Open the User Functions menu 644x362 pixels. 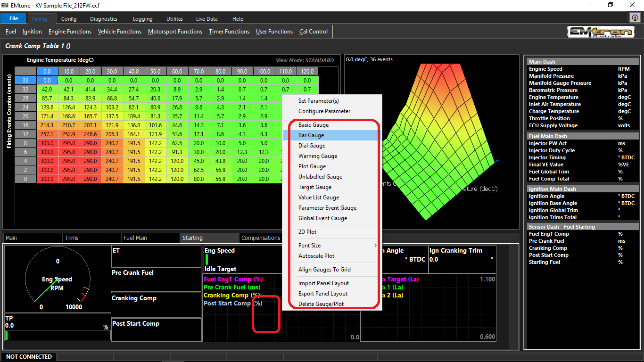point(274,32)
